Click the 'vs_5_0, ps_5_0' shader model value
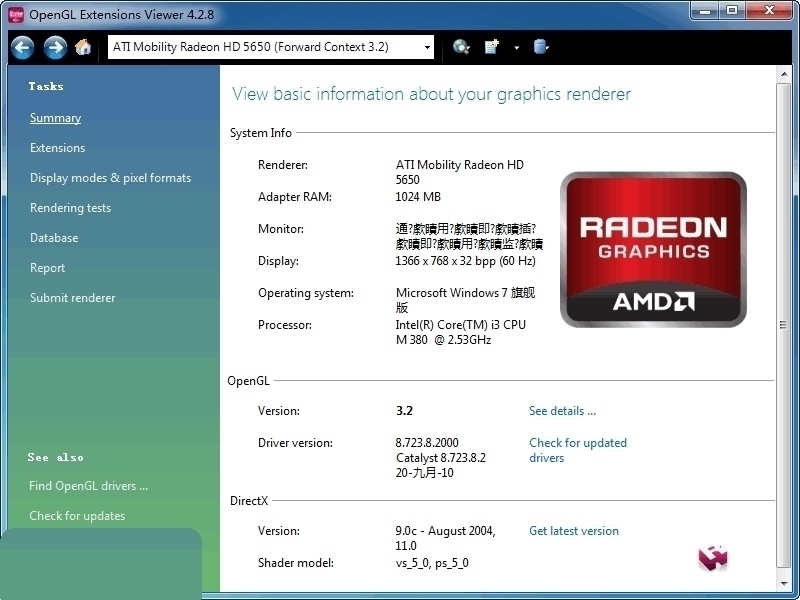The image size is (800, 600). [x=432, y=563]
